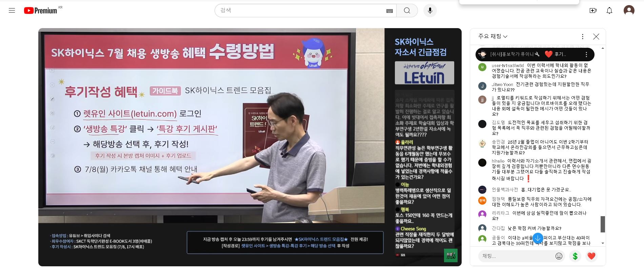This screenshot has height=268, width=644.
Task: Click chat scrollbar down arrow
Action: click(603, 243)
